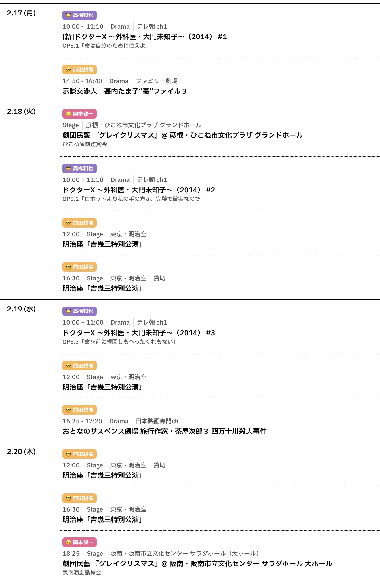Click the glasses emoji on 前田耕陽 badge above 茶屋次郎 drama

click(68, 410)
